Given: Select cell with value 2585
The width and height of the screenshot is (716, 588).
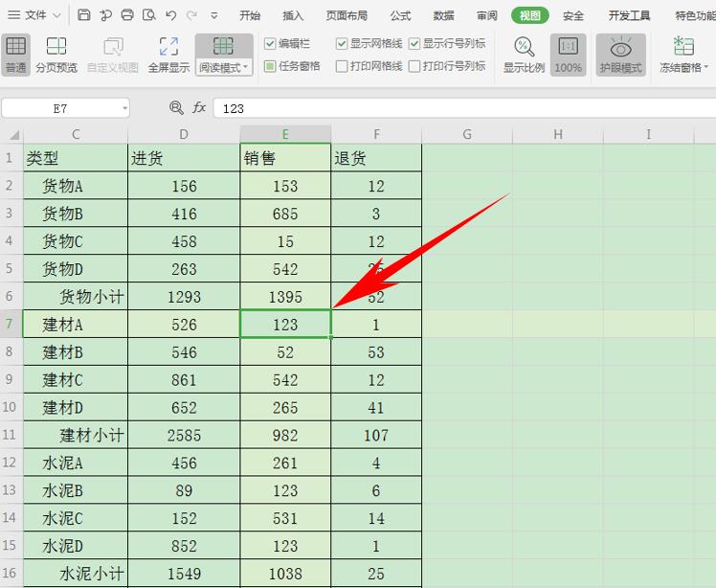Looking at the screenshot, I should click(x=184, y=435).
